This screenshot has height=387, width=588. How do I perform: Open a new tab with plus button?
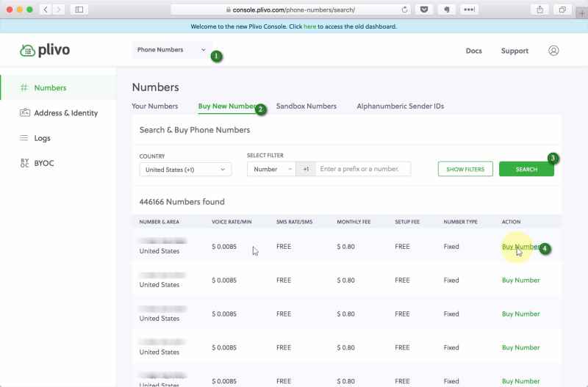click(581, 13)
